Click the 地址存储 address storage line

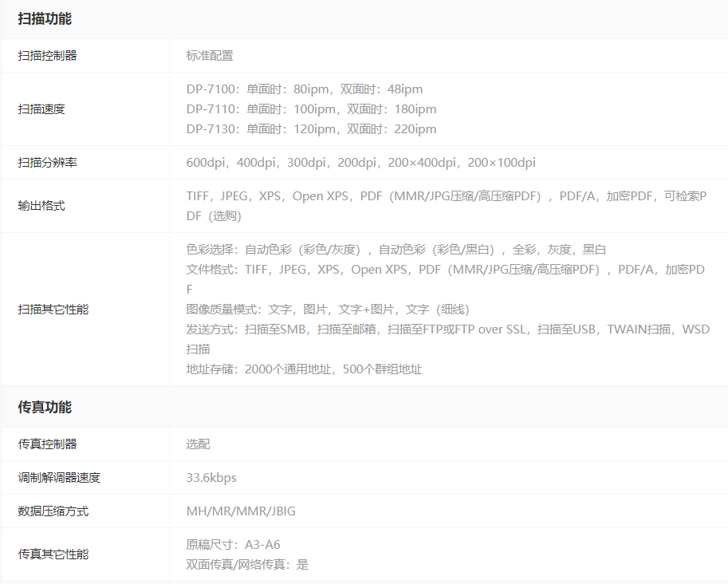click(304, 369)
